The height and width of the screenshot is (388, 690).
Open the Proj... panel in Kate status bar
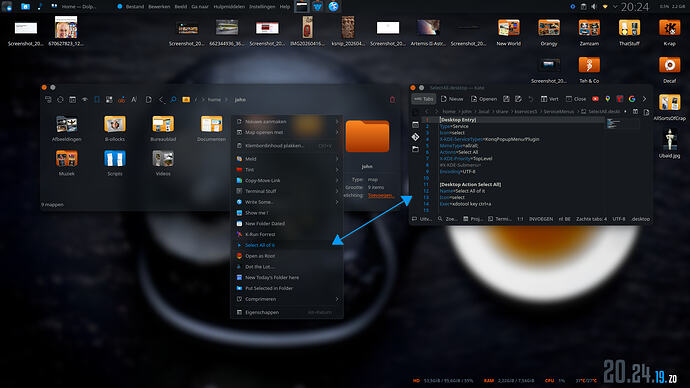coord(473,219)
